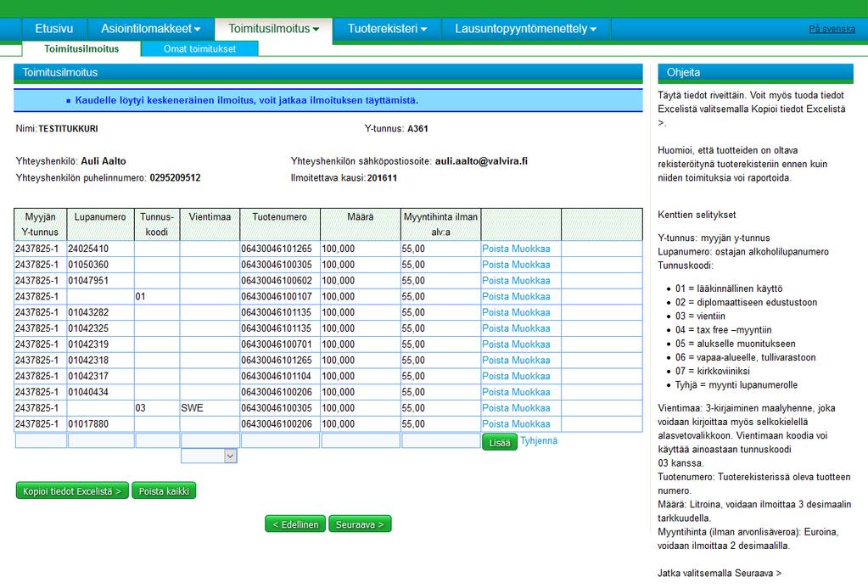Expand the Lausuntopyyntömenettely menu
Image resolution: width=868 pixels, height=588 pixels.
click(x=526, y=29)
